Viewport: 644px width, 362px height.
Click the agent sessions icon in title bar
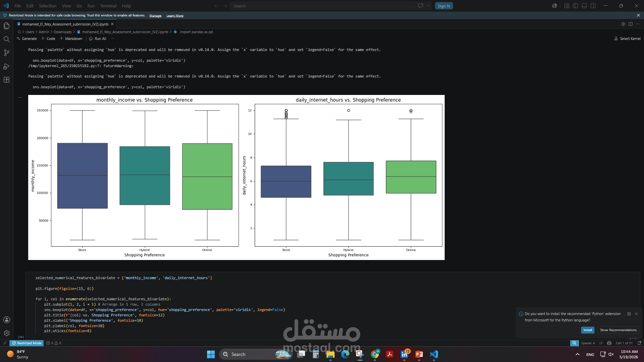point(554,6)
